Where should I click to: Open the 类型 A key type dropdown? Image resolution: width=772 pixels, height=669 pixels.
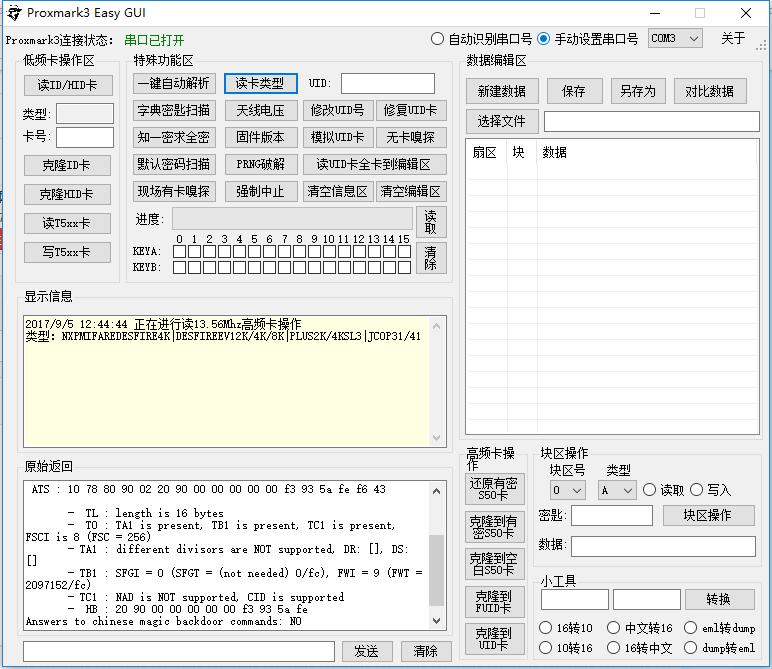tap(617, 490)
